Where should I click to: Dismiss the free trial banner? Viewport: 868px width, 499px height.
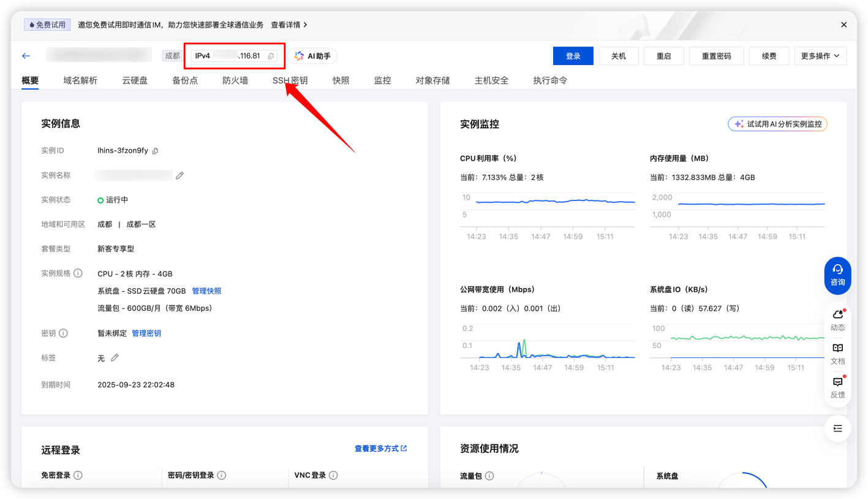[843, 25]
